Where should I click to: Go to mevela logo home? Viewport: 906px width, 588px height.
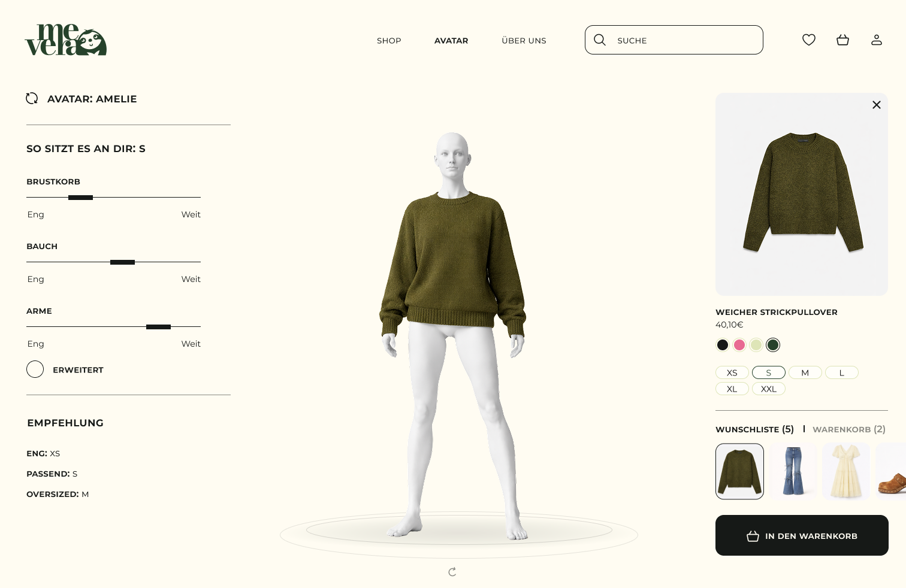click(65, 40)
